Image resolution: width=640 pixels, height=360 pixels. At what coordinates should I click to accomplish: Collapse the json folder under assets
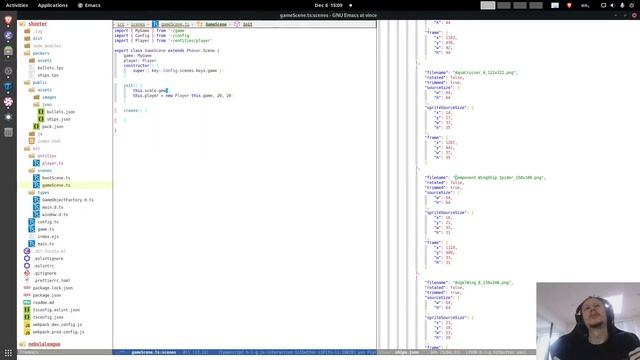coord(36,105)
